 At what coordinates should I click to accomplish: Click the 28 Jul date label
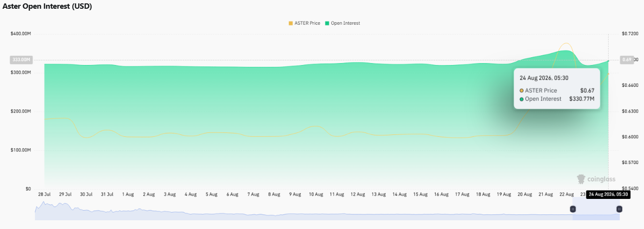[45, 194]
